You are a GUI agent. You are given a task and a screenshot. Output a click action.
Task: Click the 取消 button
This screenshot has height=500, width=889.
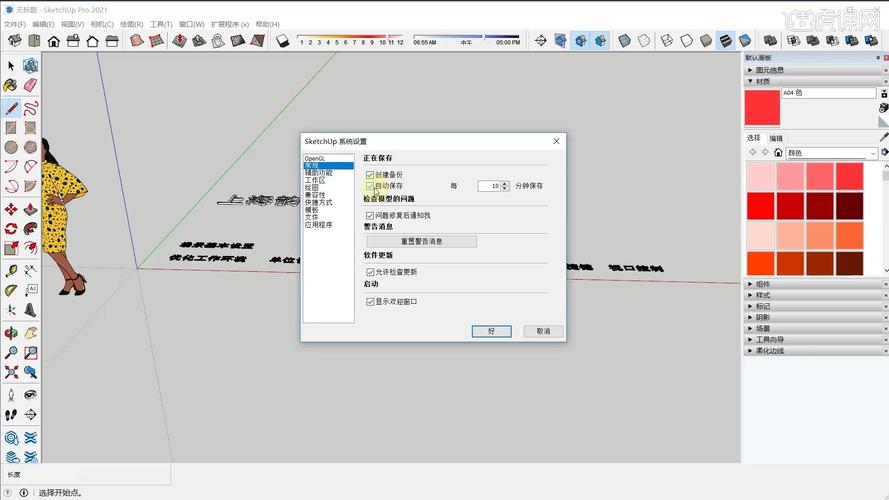543,331
